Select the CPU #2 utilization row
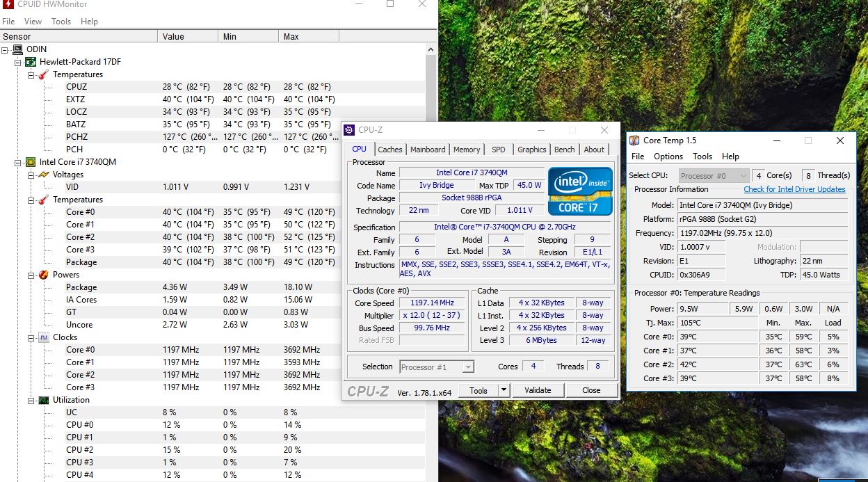 pos(212,450)
